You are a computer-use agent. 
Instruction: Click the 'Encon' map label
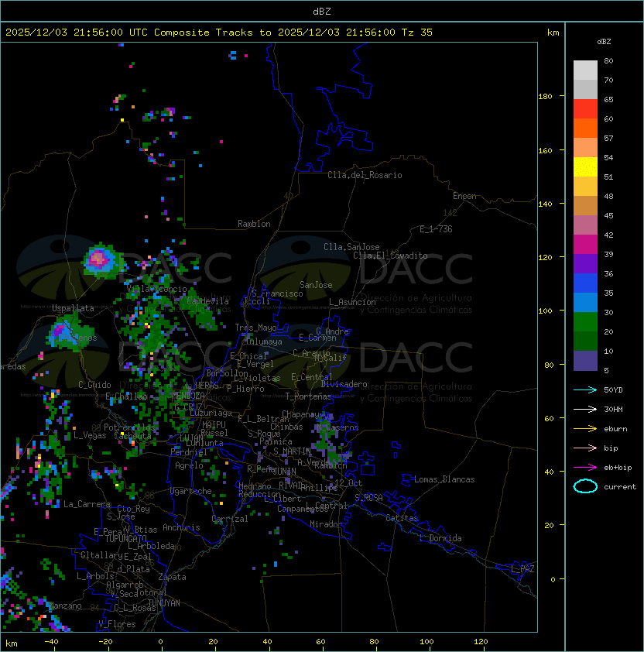(x=464, y=196)
